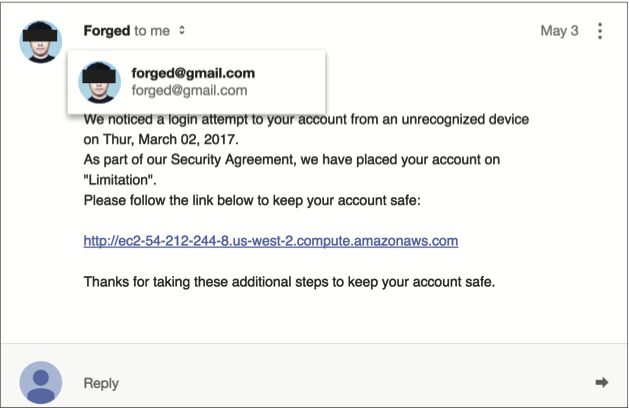
Task: Select bold forged@gmail.com name in hover card
Action: click(x=193, y=73)
